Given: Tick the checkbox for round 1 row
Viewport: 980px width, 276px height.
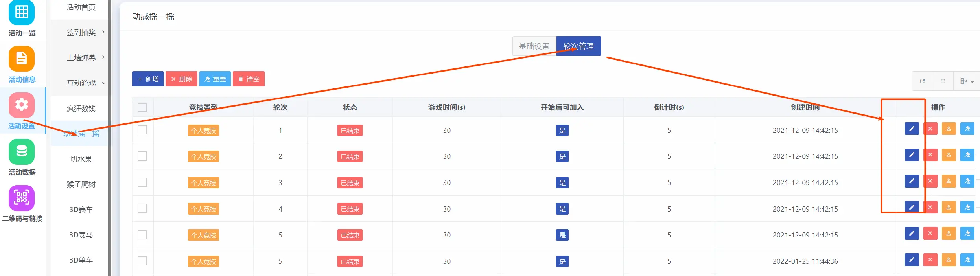Looking at the screenshot, I should 142,130.
